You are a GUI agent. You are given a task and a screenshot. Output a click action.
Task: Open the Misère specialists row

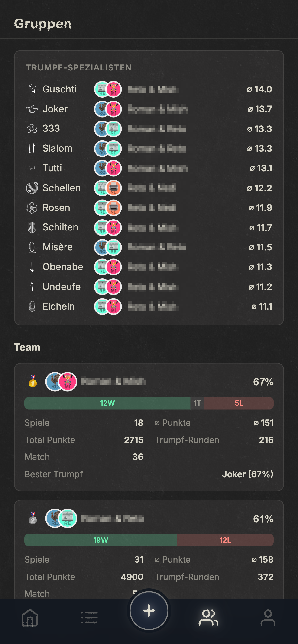click(149, 247)
